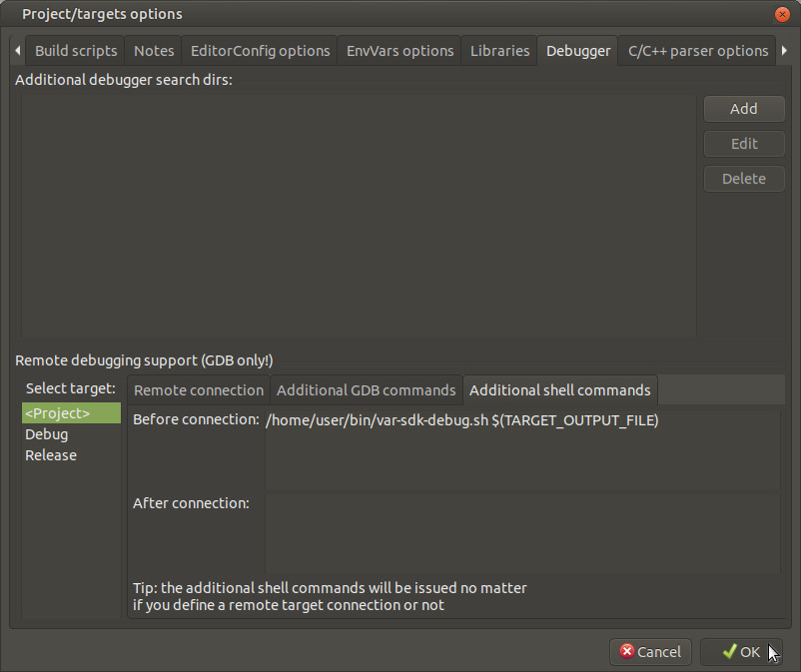Click the Before connection command field
Screen dimensions: 801x672
(521, 451)
